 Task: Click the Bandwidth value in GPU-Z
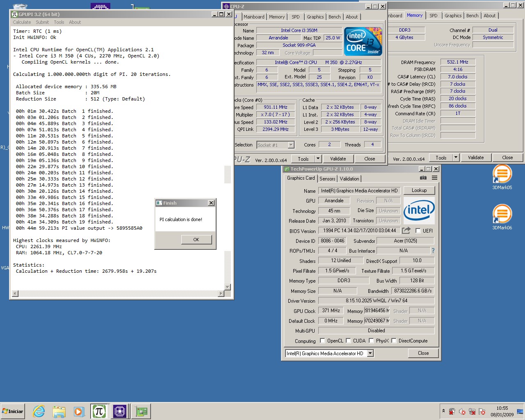(x=413, y=291)
